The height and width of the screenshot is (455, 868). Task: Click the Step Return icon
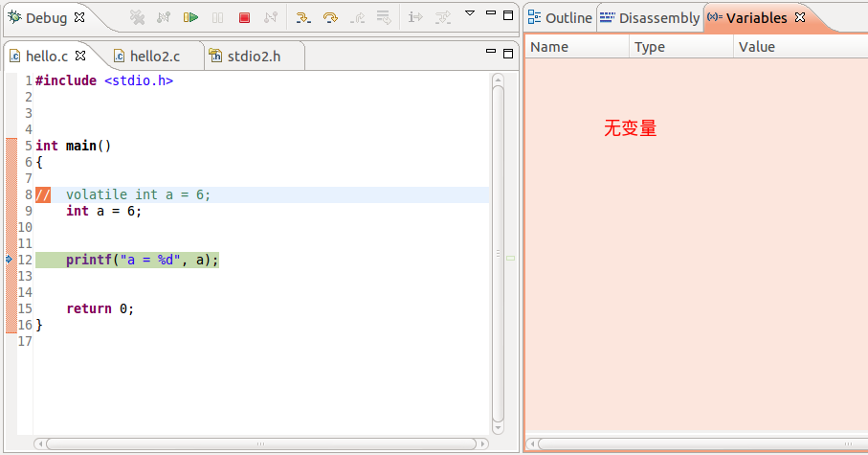point(358,18)
